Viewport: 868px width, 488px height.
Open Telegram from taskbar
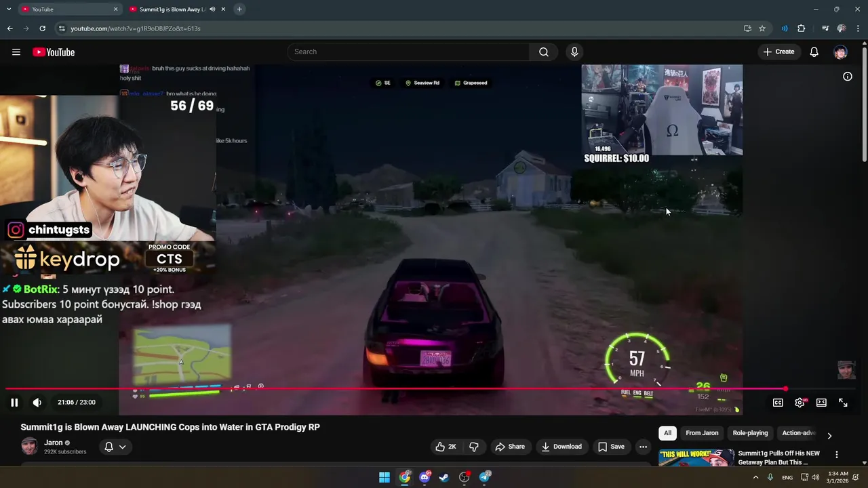(x=485, y=477)
